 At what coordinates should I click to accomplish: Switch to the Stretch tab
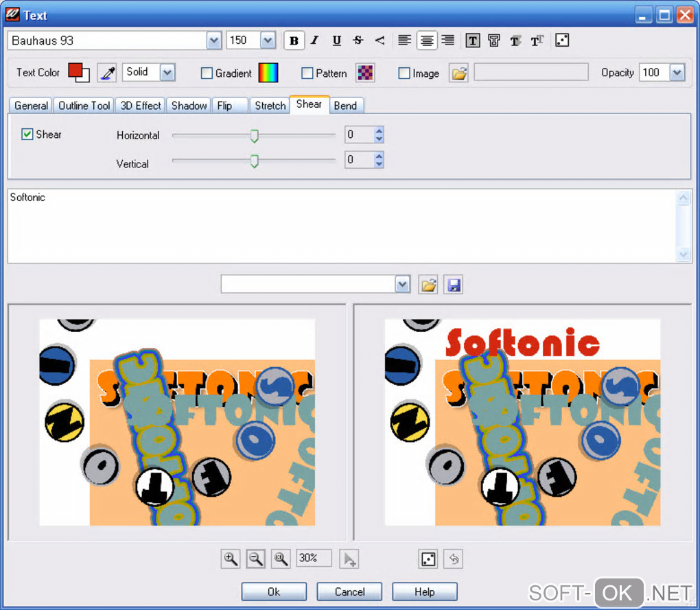click(270, 106)
